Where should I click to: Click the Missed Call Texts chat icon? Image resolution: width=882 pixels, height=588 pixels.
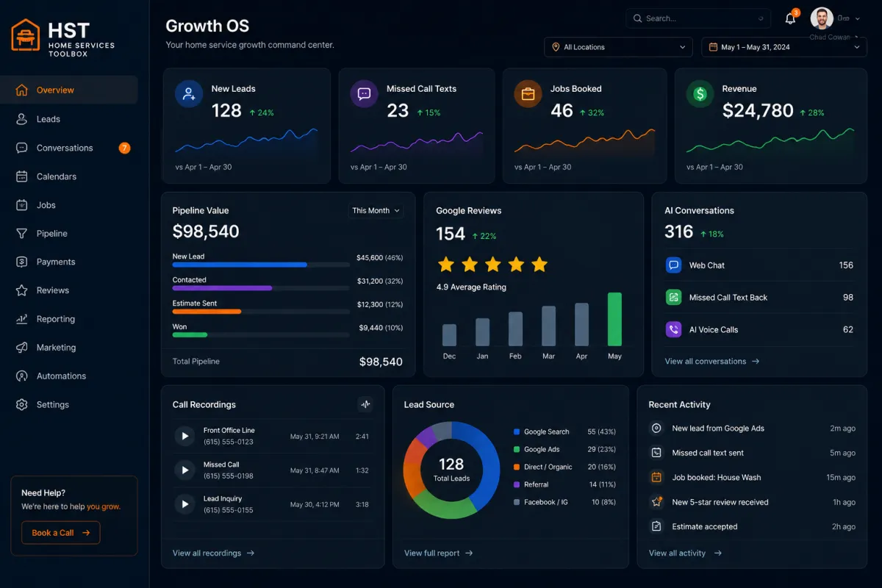pos(364,94)
